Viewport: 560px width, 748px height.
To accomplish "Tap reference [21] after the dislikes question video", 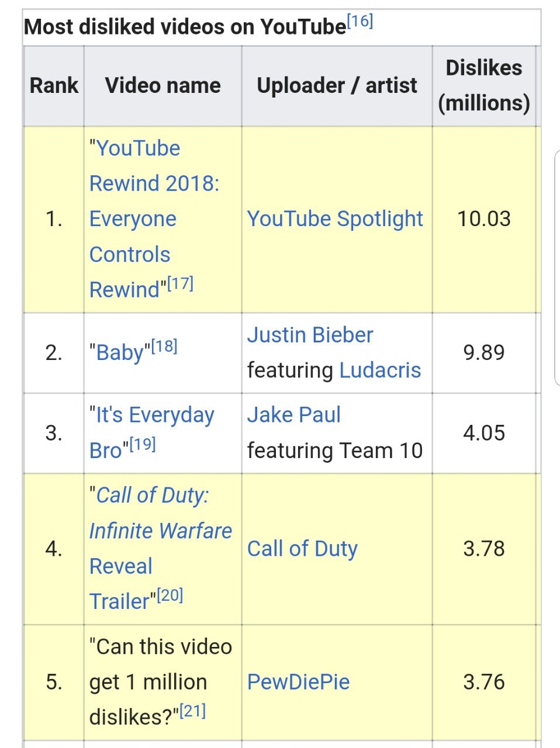I will tap(193, 711).
